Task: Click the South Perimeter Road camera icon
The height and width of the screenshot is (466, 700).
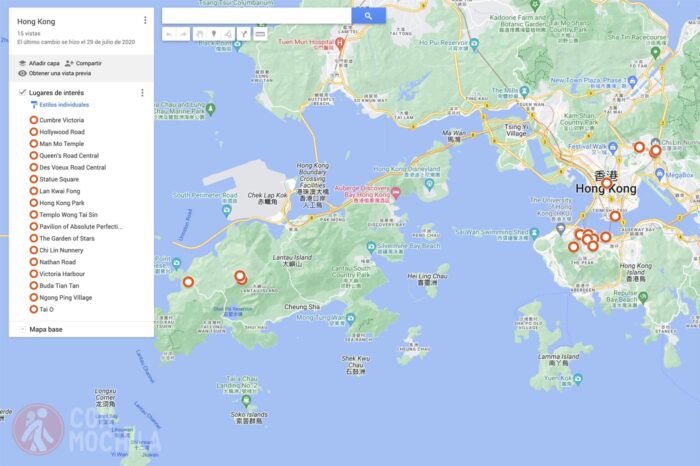Action: click(227, 210)
